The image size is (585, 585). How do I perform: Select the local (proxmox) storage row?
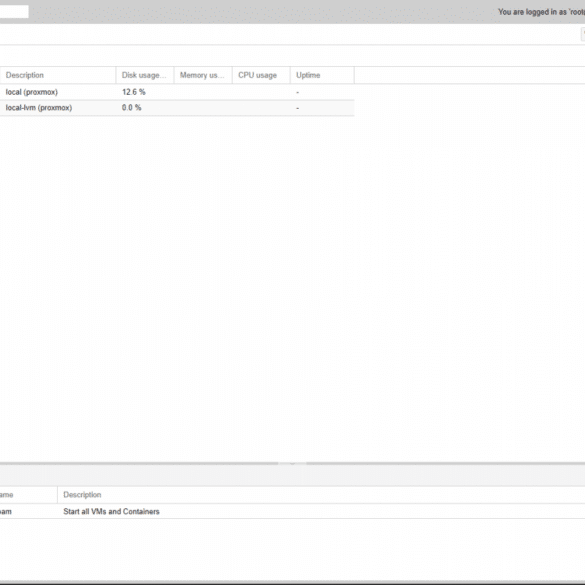tap(177, 92)
